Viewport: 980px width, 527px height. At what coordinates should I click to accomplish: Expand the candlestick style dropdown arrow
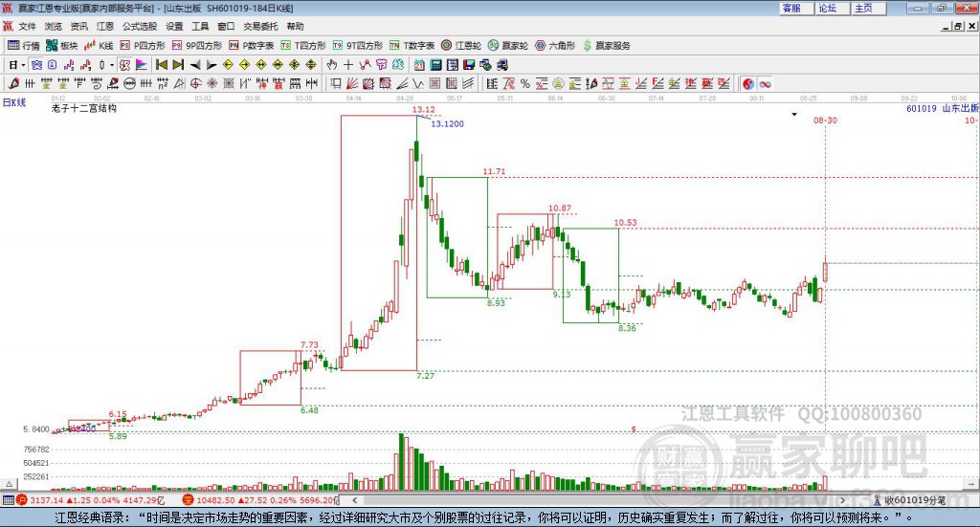point(112,65)
